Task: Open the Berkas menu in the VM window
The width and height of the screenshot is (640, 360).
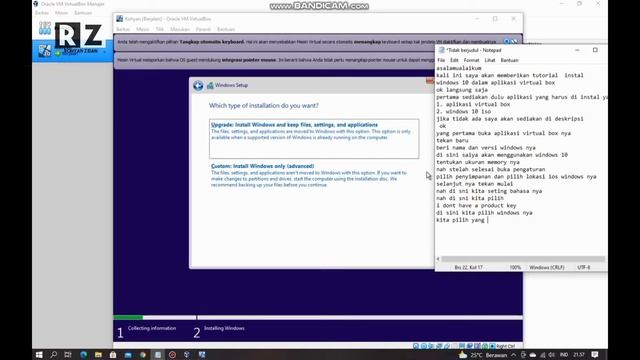Action: (x=123, y=29)
